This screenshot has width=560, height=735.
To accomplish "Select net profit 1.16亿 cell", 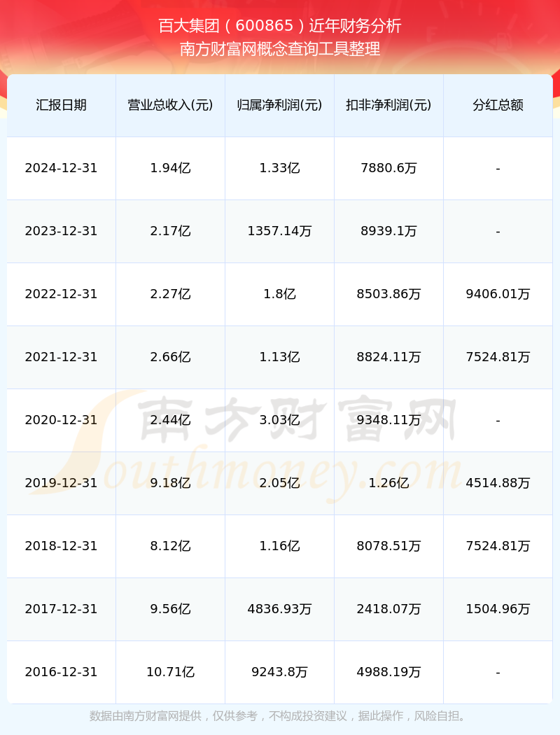I will (x=280, y=546).
